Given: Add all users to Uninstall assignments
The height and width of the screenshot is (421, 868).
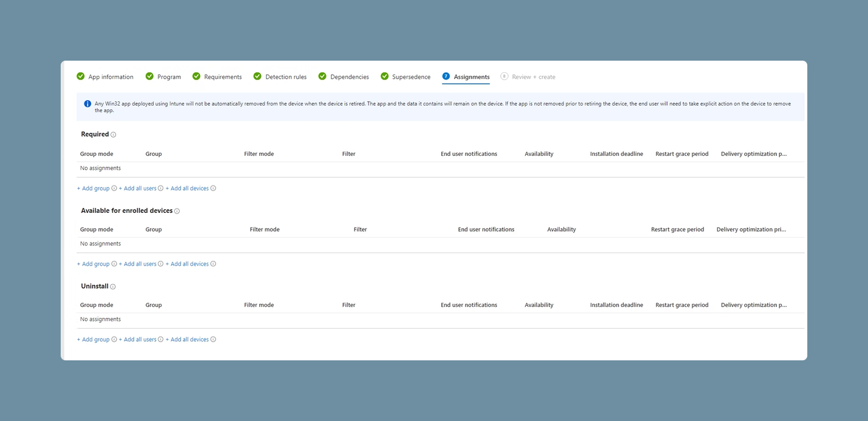Looking at the screenshot, I should (x=138, y=340).
